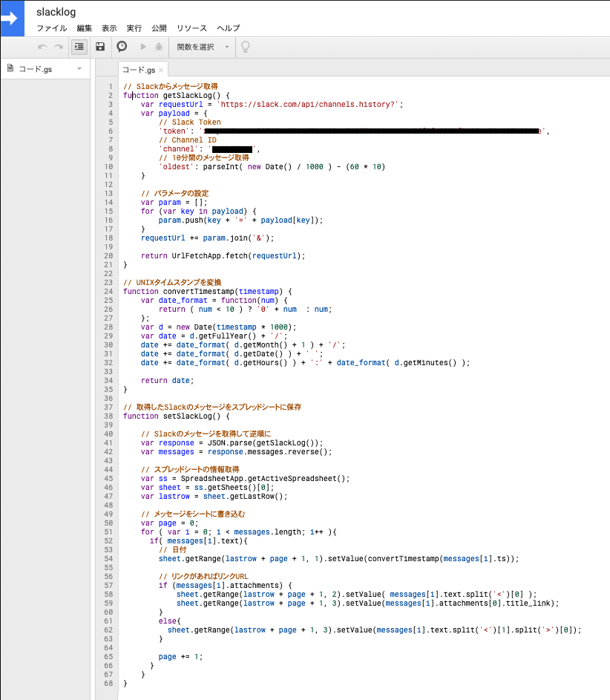Open the 実行 menu
This screenshot has height=700, width=610.
[x=134, y=28]
